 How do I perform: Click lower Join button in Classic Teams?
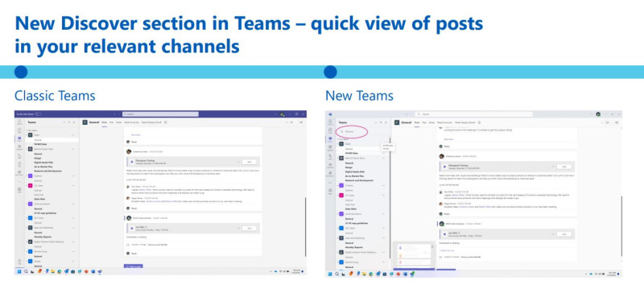coord(250,228)
